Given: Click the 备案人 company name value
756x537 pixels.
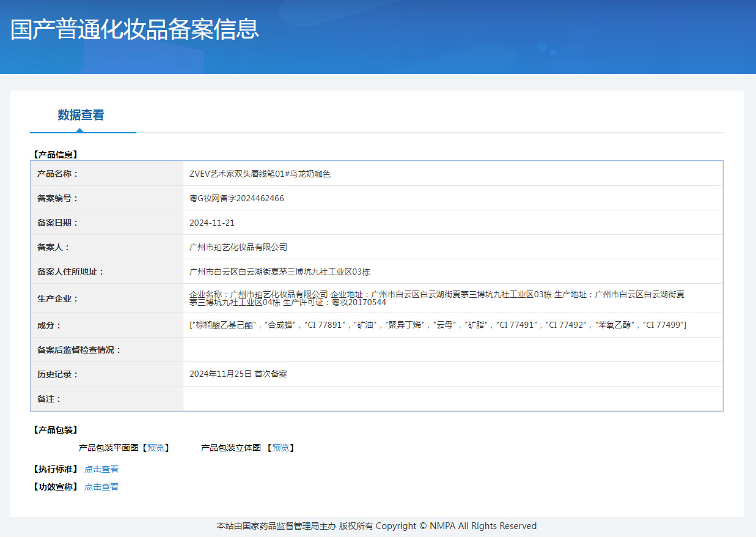Looking at the screenshot, I should tap(238, 247).
